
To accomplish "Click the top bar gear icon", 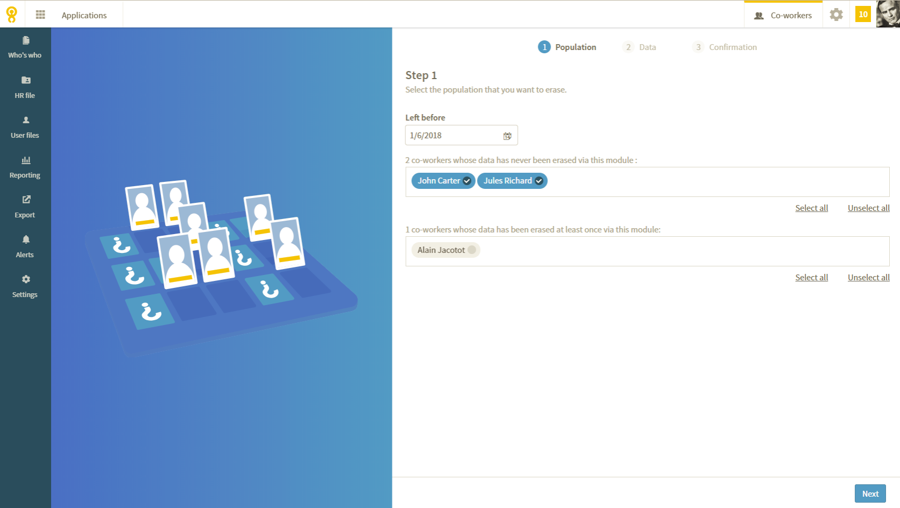I will point(836,14).
